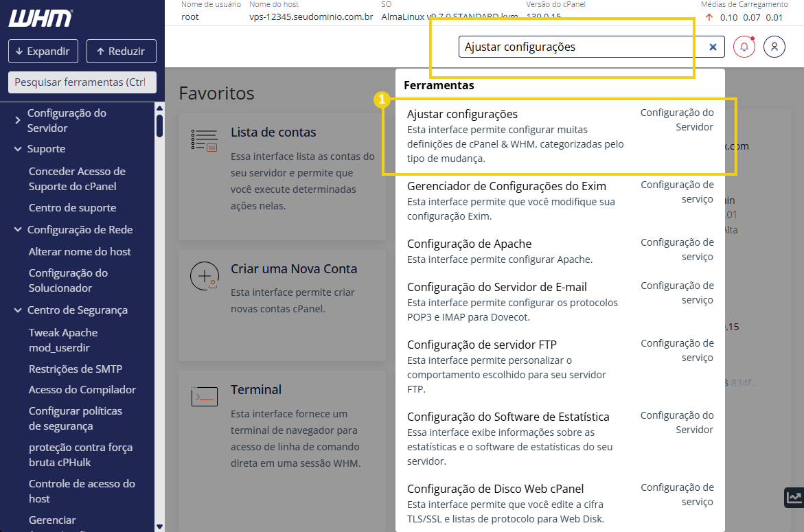Image resolution: width=804 pixels, height=532 pixels.
Task: Open the user profile icon
Action: (774, 47)
